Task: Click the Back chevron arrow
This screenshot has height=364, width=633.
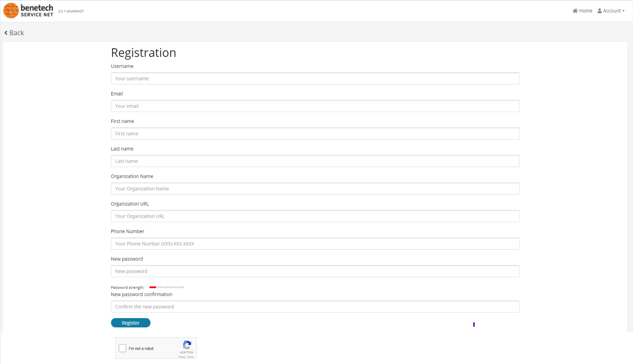Action: click(6, 33)
